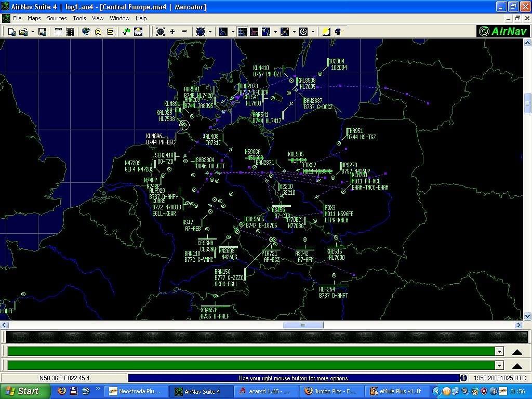Image resolution: width=532 pixels, height=399 pixels.
Task: Click the fit-map-to-window globe icon
Action: [x=161, y=32]
